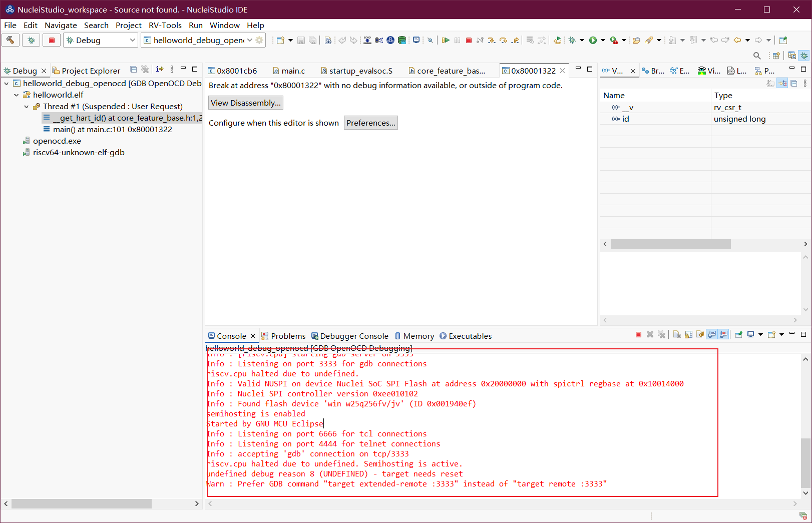Click the Variables panel horizontal scrollbar
Image resolution: width=812 pixels, height=523 pixels.
670,244
